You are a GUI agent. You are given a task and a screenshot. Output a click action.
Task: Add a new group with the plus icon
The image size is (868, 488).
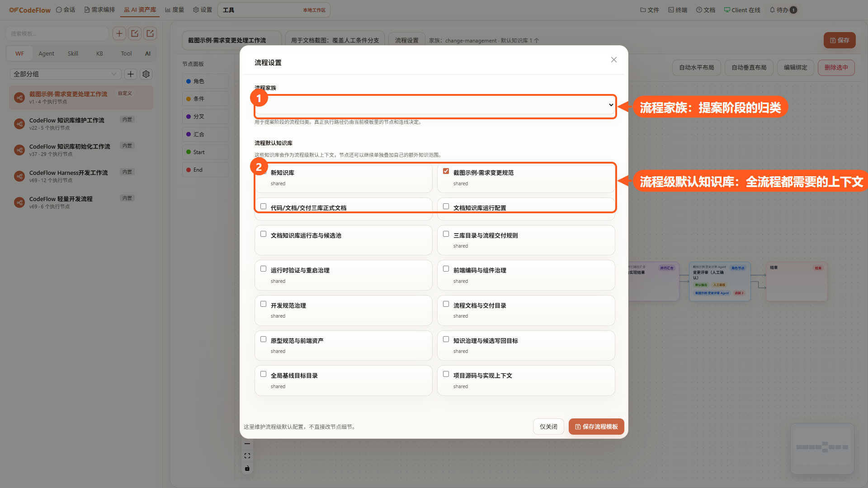(131, 74)
